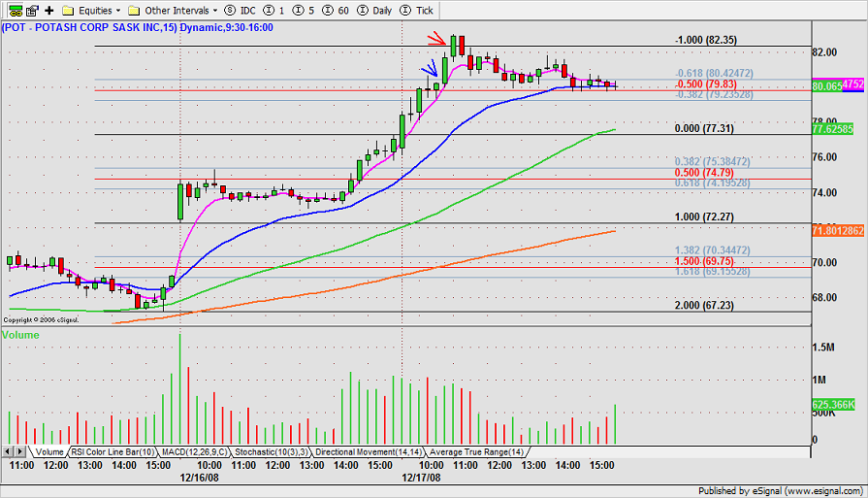
Task: Click the 2.000 (67.23) Fibonacci label
Action: click(x=704, y=305)
